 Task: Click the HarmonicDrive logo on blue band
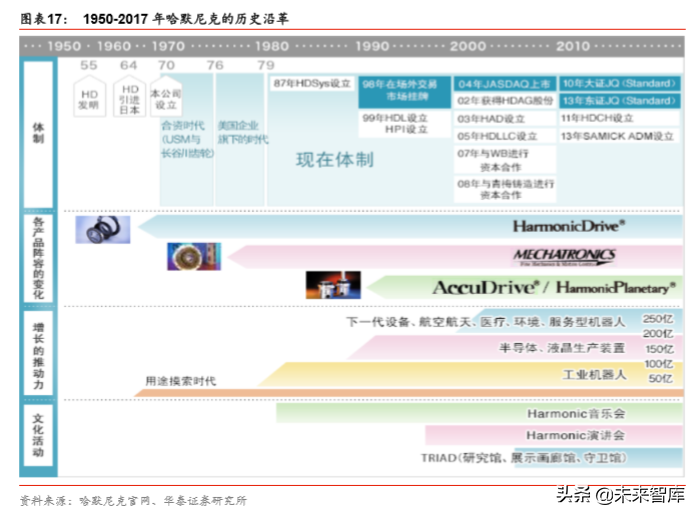click(568, 226)
